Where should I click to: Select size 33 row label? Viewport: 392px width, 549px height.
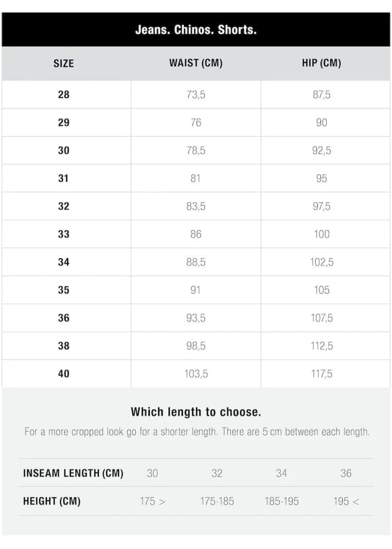(x=64, y=234)
